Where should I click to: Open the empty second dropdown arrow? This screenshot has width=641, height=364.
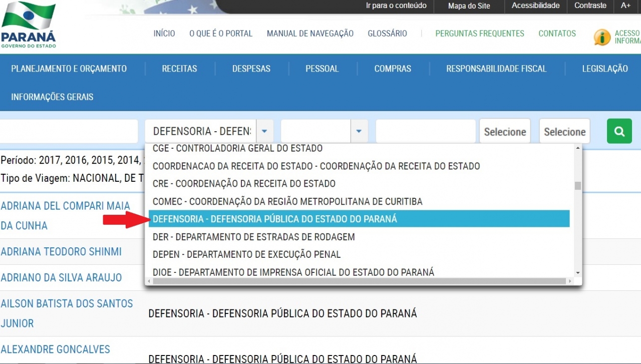pos(359,131)
